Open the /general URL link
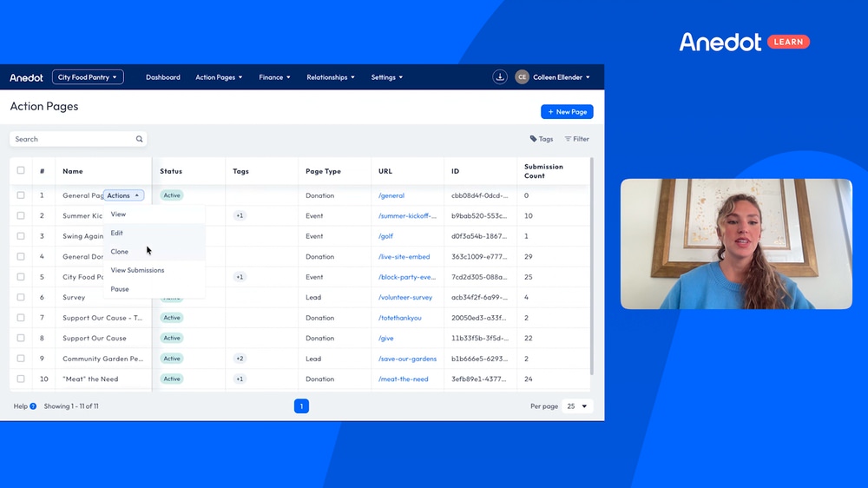The width and height of the screenshot is (868, 488). pyautogui.click(x=391, y=195)
